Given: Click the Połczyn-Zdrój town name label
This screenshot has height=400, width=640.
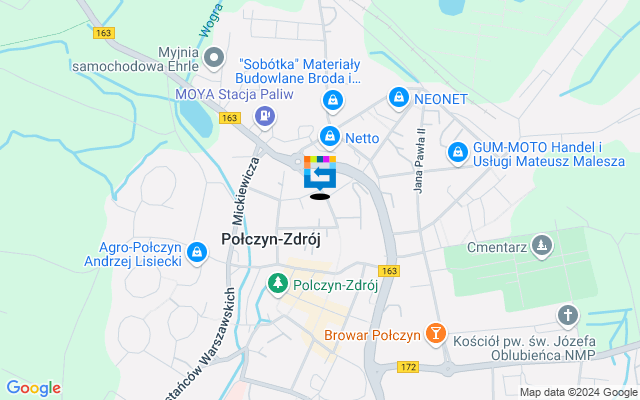Looking at the screenshot, I should tap(271, 239).
